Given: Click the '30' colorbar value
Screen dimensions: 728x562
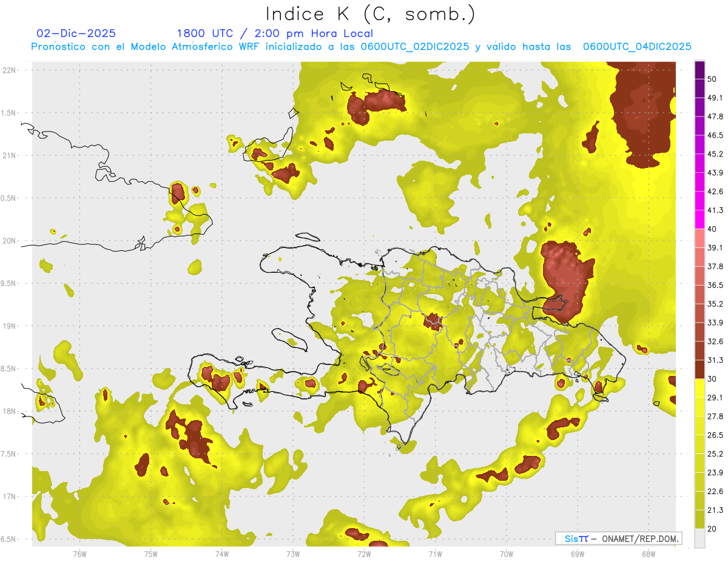Looking at the screenshot, I should [x=713, y=379].
